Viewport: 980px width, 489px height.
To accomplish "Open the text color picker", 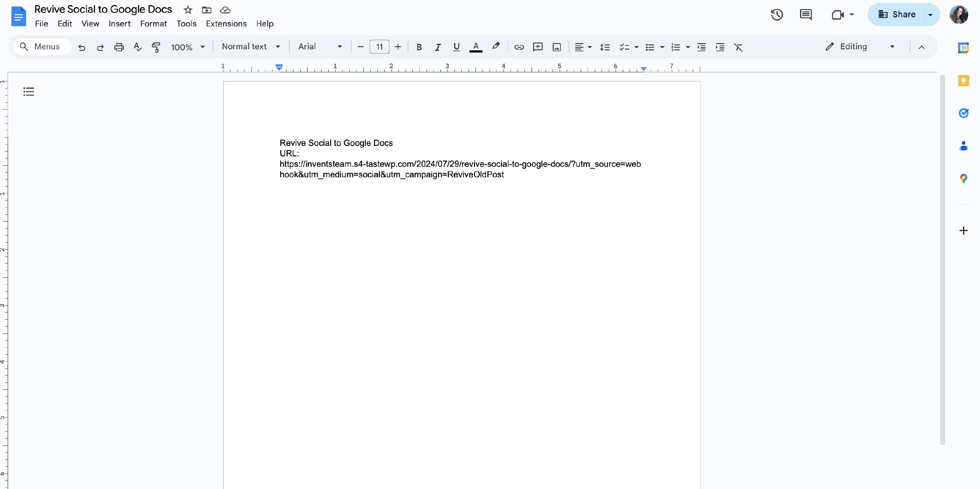I will tap(476, 47).
